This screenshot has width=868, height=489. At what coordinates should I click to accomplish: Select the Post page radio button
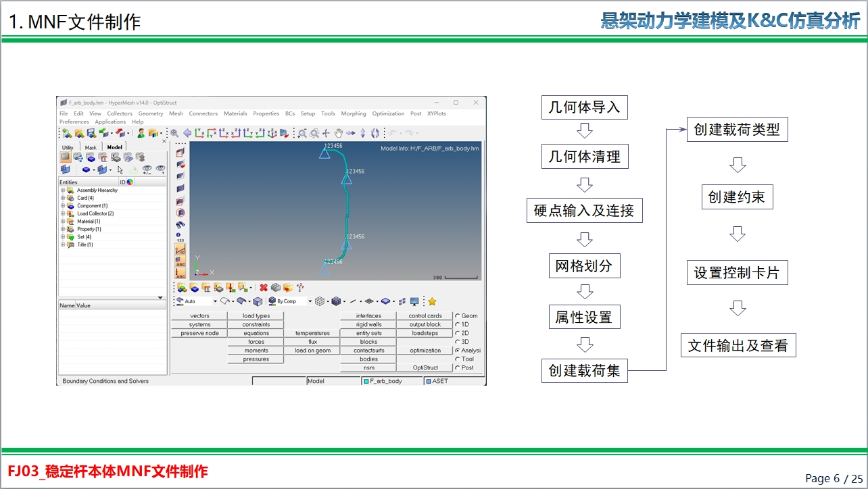458,368
